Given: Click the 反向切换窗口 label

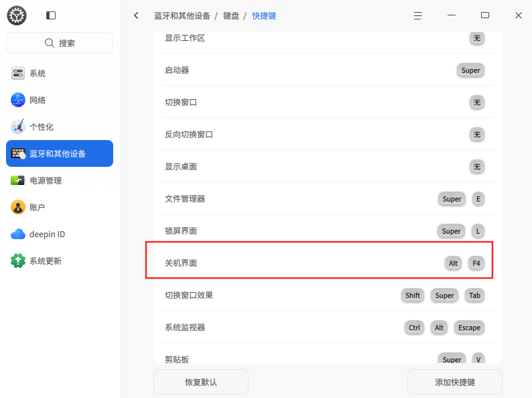Looking at the screenshot, I should [189, 135].
